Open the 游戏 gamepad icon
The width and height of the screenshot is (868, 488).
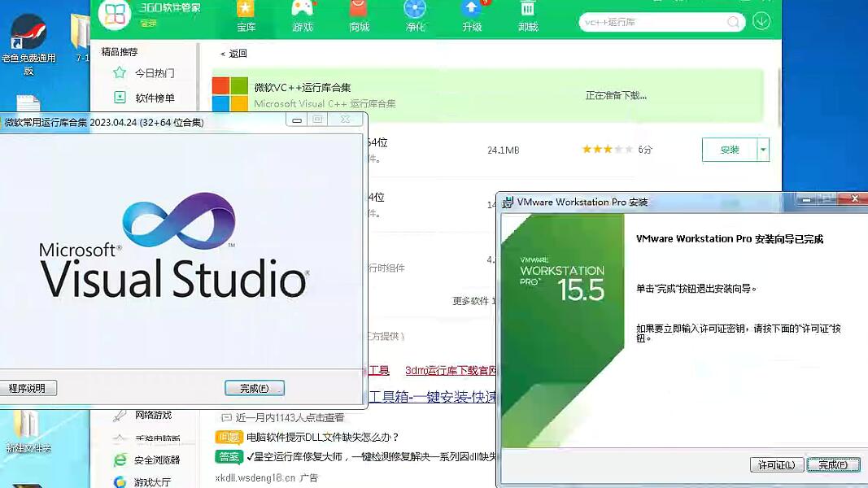tap(303, 10)
